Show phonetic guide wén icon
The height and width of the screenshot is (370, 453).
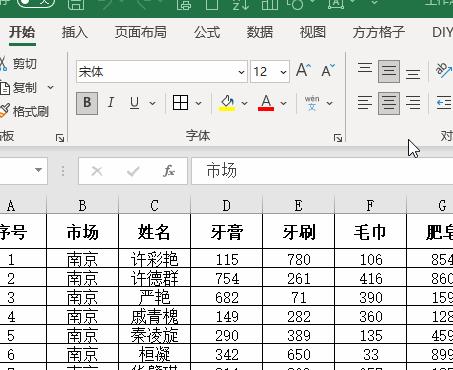(x=312, y=103)
